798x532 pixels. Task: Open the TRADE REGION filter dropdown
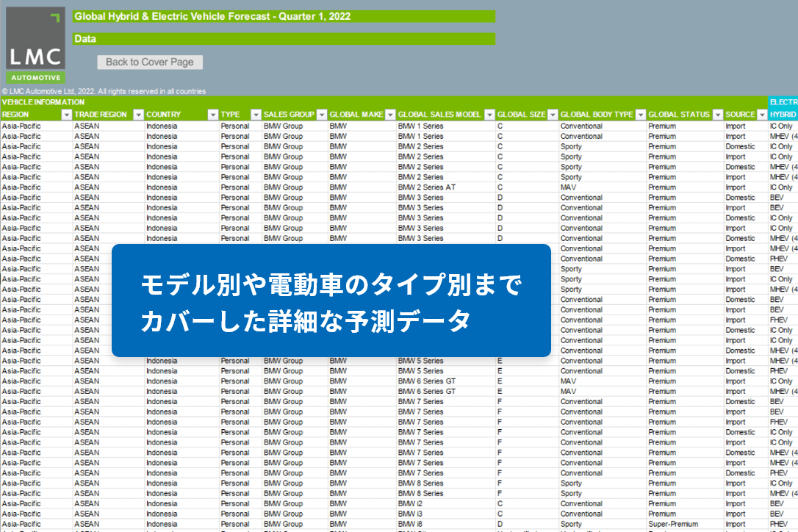(138, 115)
